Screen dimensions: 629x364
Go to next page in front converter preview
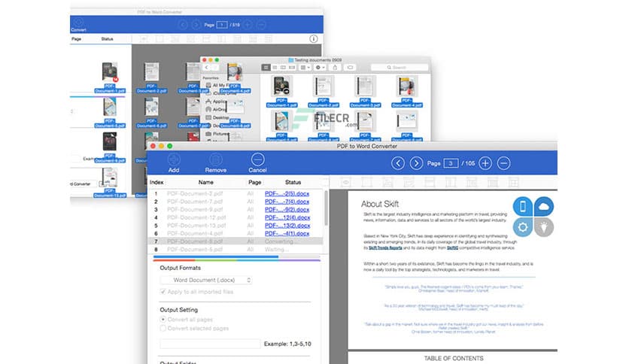click(416, 163)
